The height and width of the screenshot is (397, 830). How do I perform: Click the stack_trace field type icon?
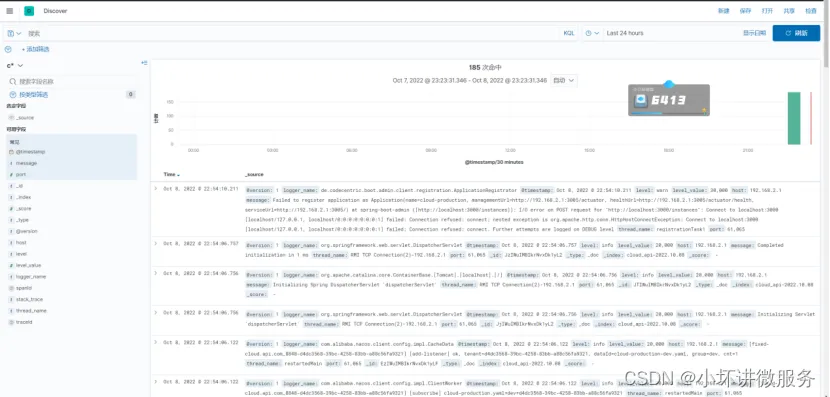[x=11, y=300]
